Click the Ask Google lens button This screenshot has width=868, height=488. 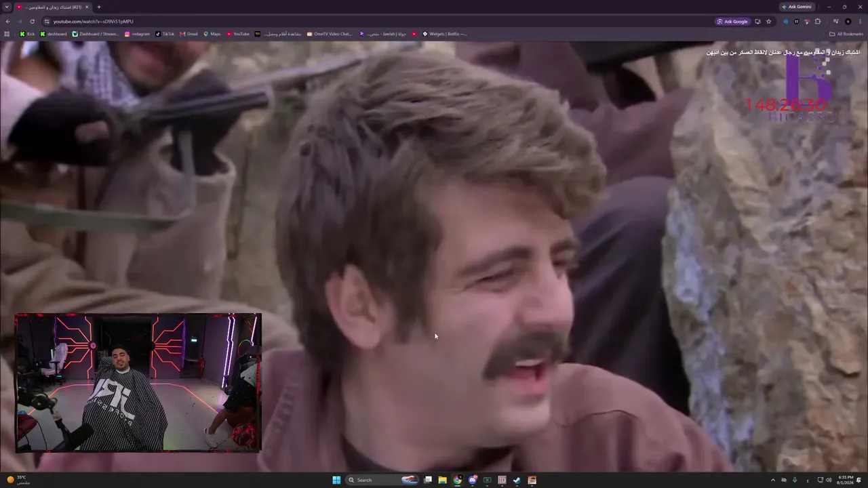tap(732, 21)
